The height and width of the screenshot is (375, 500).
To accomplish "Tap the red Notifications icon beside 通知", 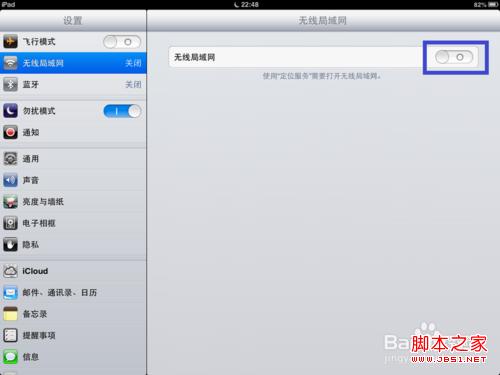I will point(10,132).
